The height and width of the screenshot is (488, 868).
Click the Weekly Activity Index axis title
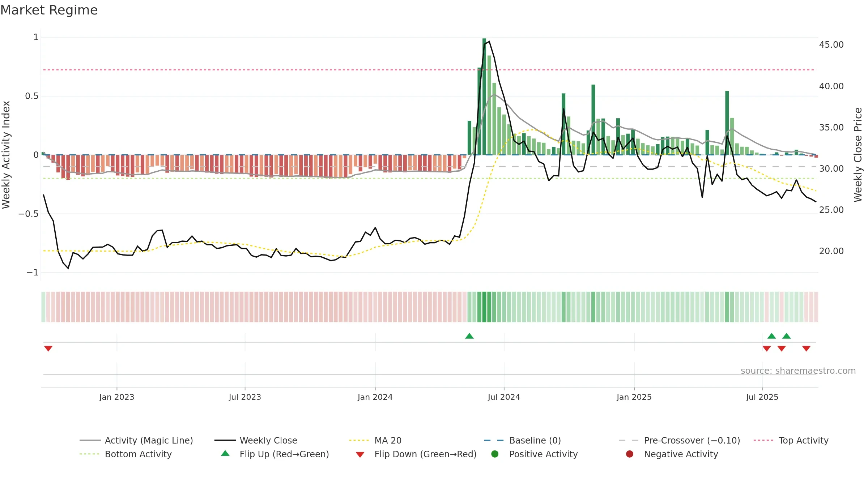point(6,155)
